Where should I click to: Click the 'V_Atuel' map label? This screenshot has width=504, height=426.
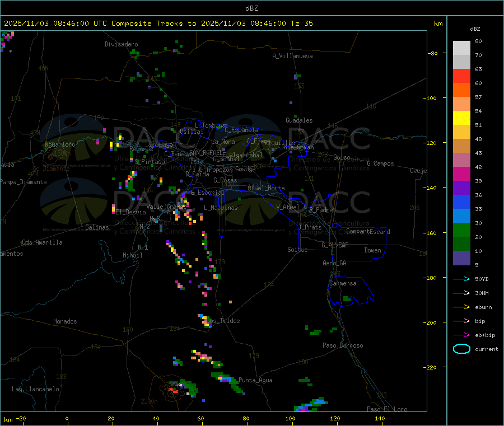[288, 207]
